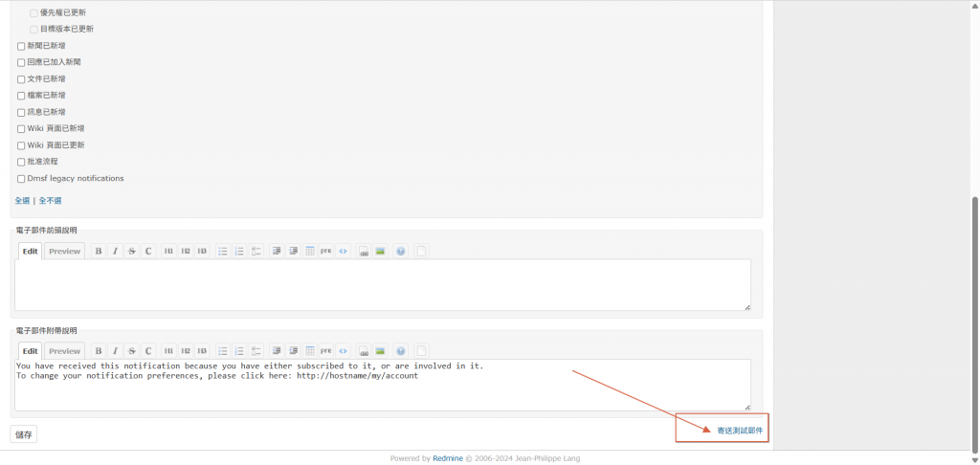The height and width of the screenshot is (465, 980).
Task: Insert ordered list in email header toolbar
Action: tap(239, 252)
